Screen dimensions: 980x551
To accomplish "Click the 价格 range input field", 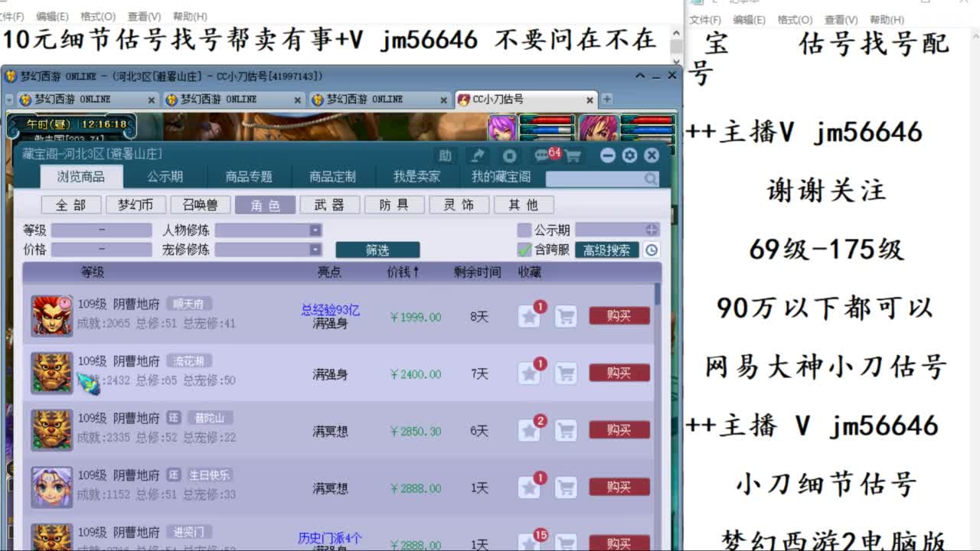I will pyautogui.click(x=102, y=249).
